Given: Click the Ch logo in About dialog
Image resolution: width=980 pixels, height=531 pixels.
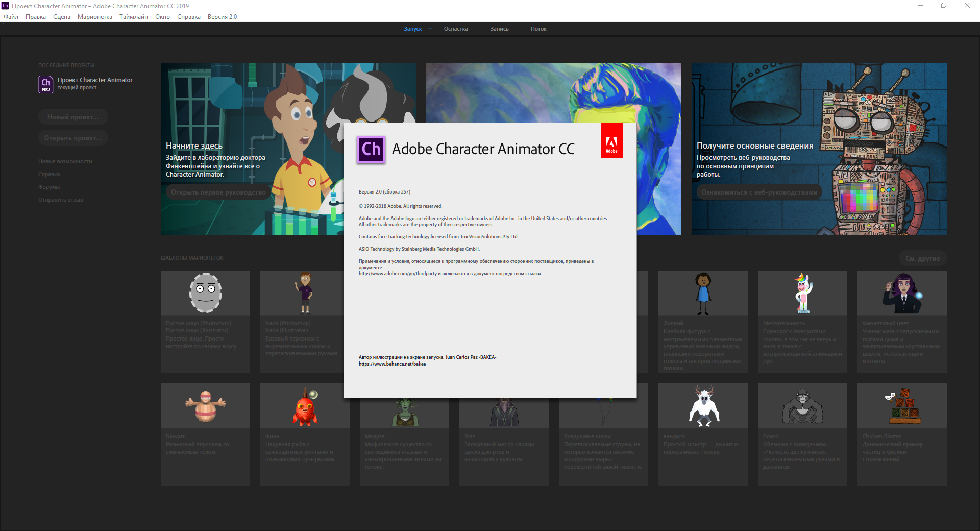Looking at the screenshot, I should pyautogui.click(x=371, y=149).
